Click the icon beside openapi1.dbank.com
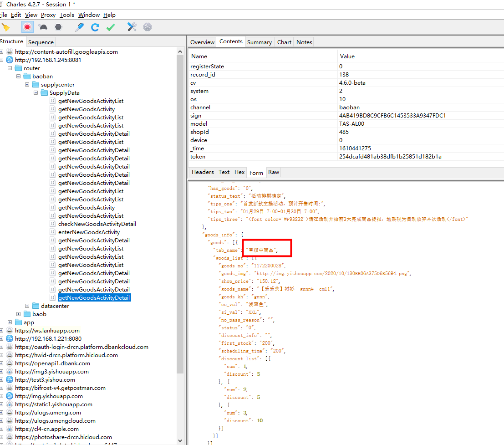504x445 pixels. point(10,363)
